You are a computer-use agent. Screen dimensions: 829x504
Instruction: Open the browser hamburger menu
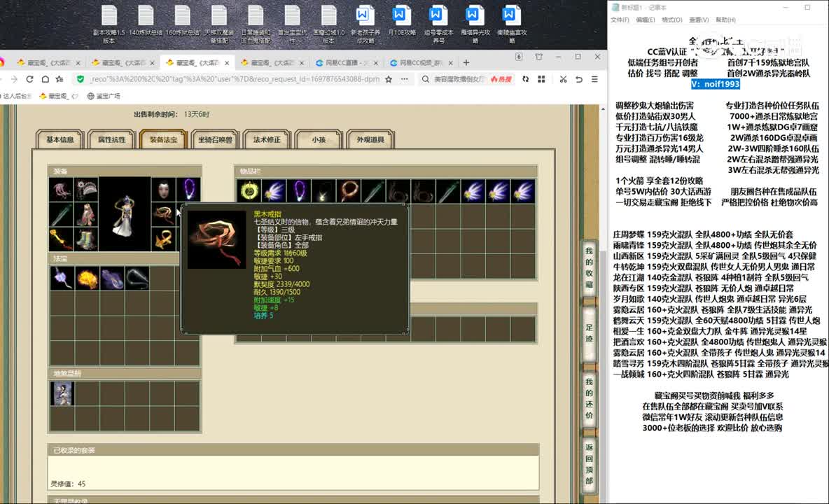point(594,79)
